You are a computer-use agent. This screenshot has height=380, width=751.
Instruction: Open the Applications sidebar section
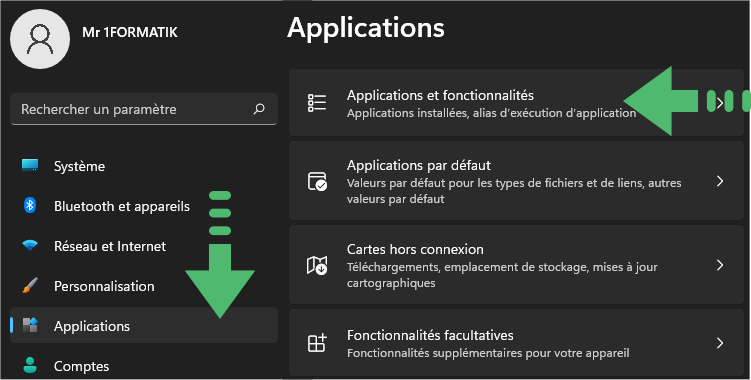[144, 325]
